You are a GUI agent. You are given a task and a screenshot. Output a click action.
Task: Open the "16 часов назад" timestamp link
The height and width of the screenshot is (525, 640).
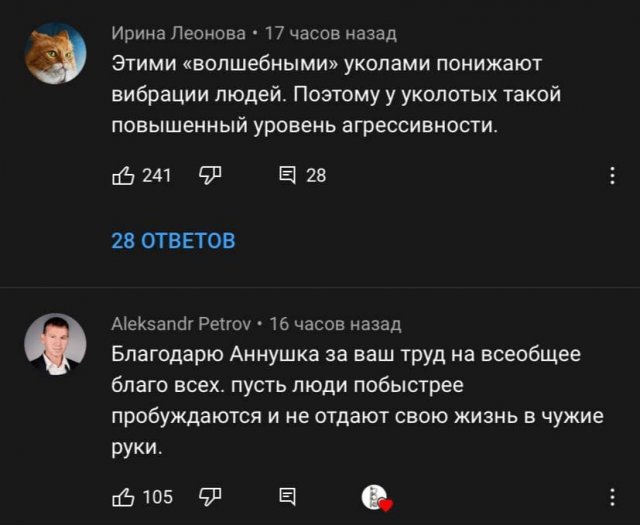click(x=336, y=324)
